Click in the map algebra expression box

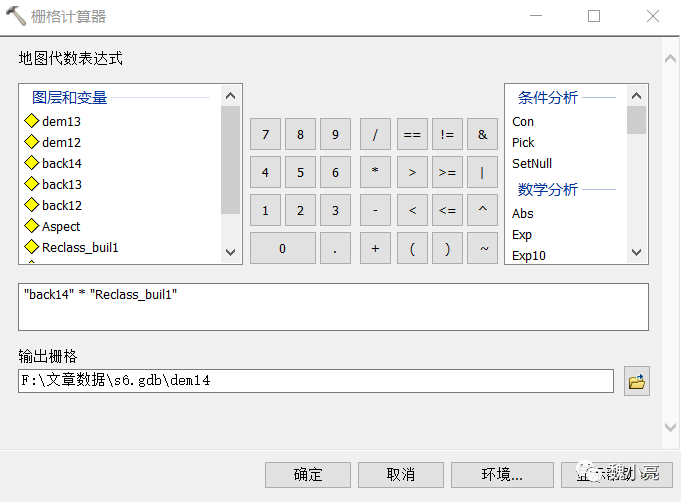(334, 307)
